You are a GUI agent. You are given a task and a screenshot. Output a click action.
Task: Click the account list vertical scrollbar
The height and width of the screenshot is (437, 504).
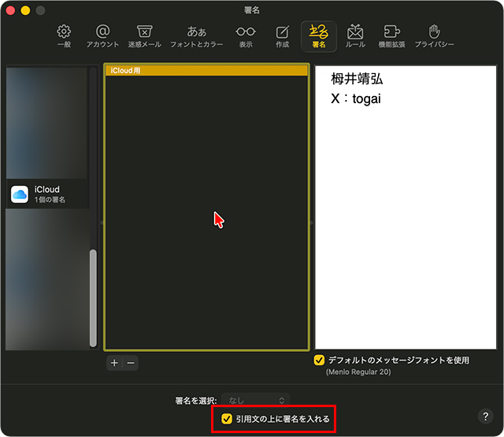[x=93, y=299]
